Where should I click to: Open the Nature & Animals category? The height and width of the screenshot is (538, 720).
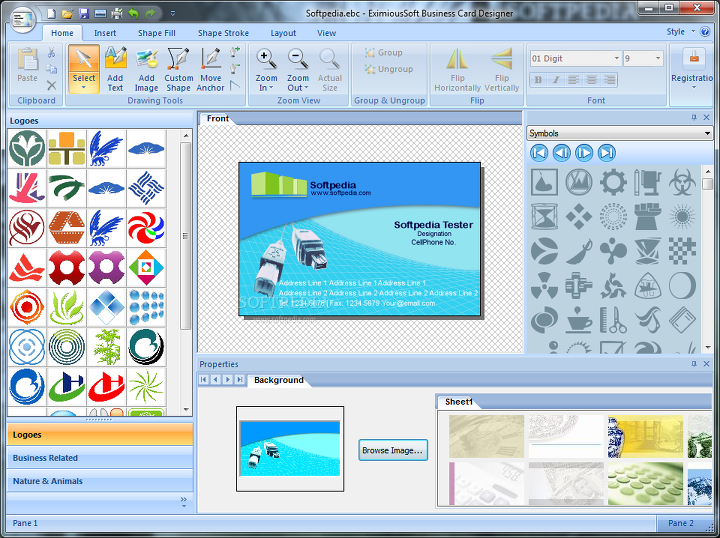pyautogui.click(x=100, y=481)
